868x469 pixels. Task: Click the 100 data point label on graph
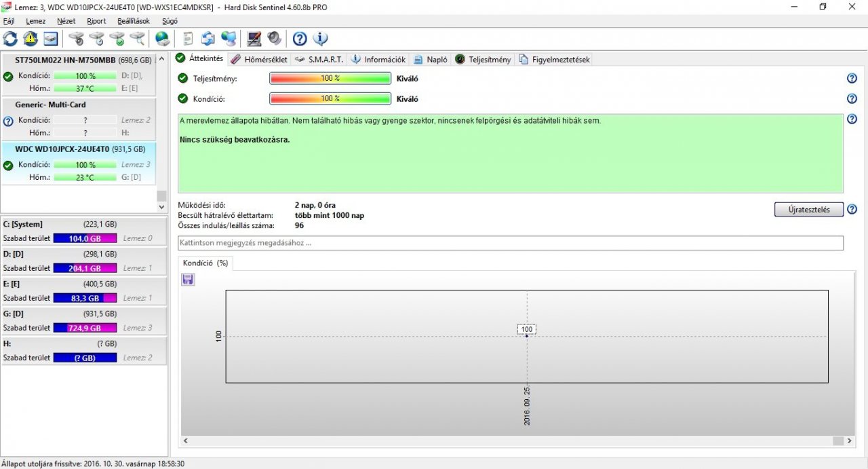point(527,329)
